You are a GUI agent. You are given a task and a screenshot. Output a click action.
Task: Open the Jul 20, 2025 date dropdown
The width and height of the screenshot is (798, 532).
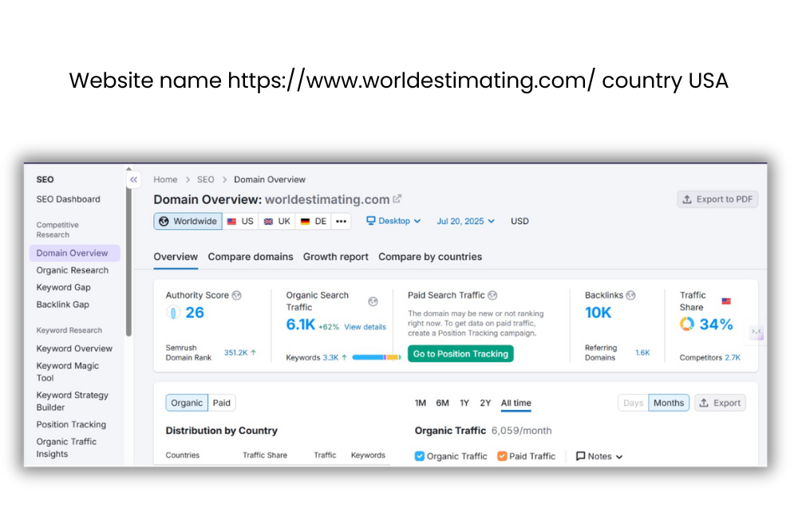465,221
